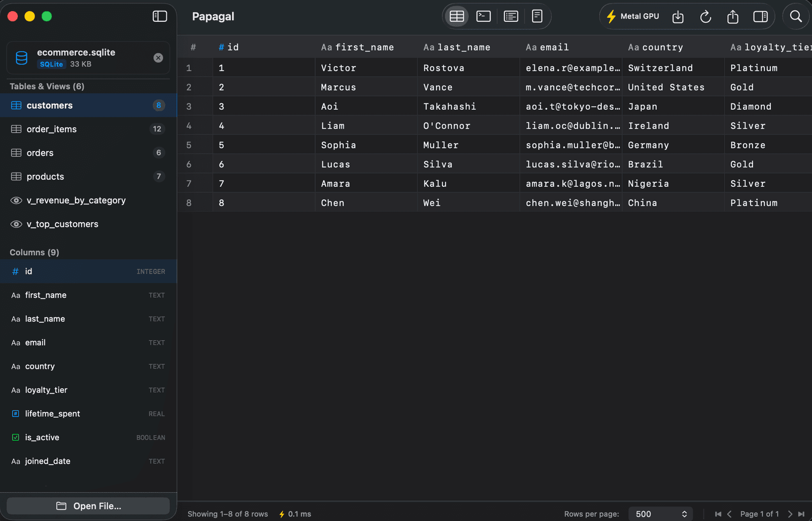Open Rows per page dropdown
Image resolution: width=812 pixels, height=521 pixels.
pos(660,514)
